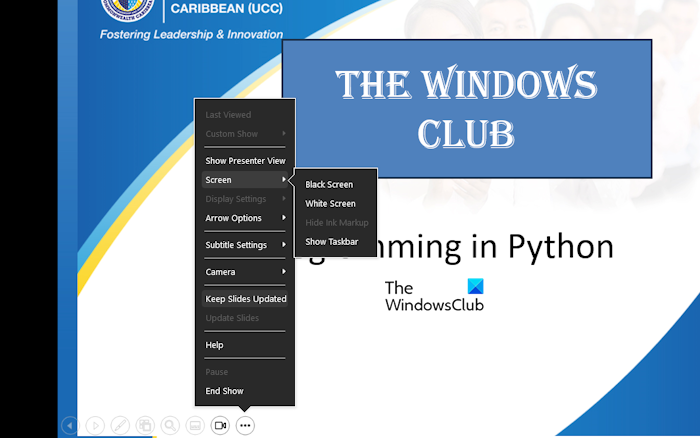Click the 'Fostering Leadership & Innovation' tagline
The height and width of the screenshot is (438, 700).
191,34
